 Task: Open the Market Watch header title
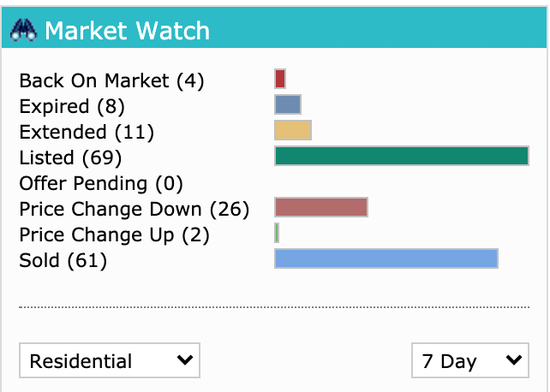128,31
